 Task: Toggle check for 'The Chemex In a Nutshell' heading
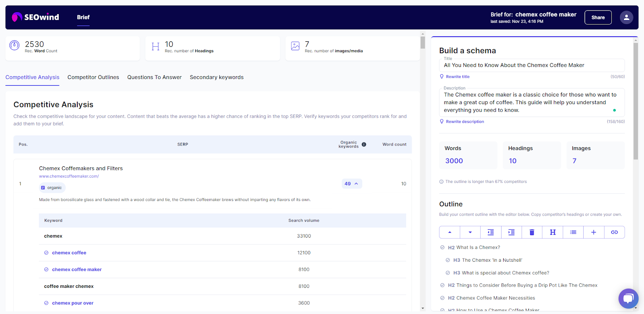(x=448, y=260)
